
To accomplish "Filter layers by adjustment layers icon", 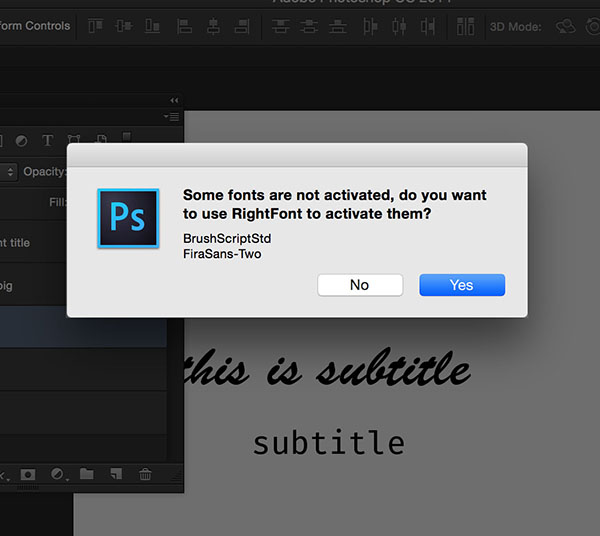I will 21,141.
